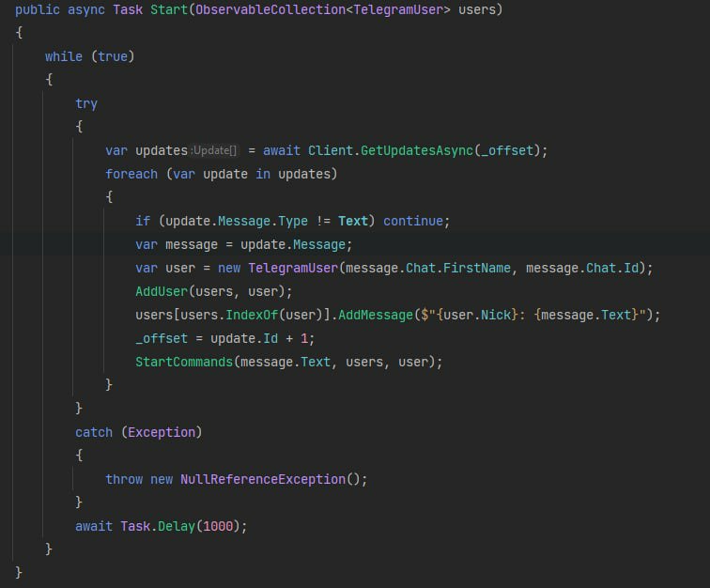710x588 pixels.
Task: Click the bold Text enum value in if condition
Action: [x=353, y=221]
